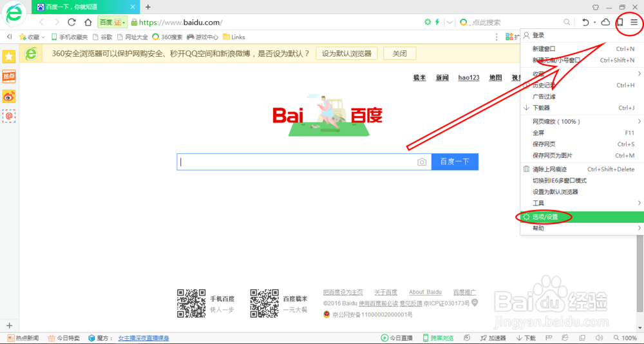
Task: Open the 谷歌 bookmark
Action: click(x=102, y=37)
